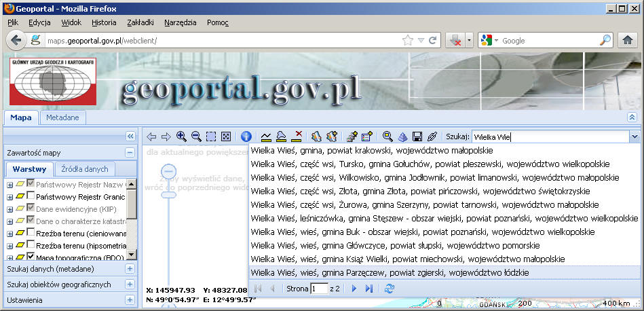This screenshot has height=311, width=644.
Task: Switch to the Źródła danych tab
Action: point(85,169)
